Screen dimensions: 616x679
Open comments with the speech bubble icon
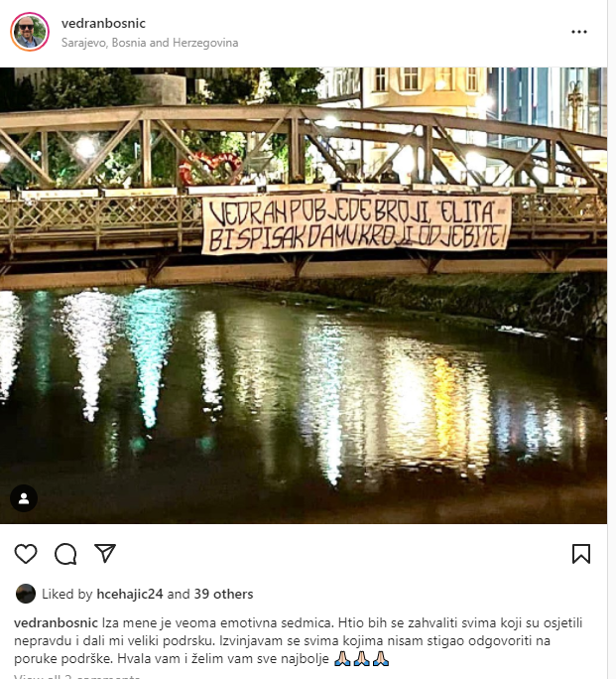click(65, 554)
